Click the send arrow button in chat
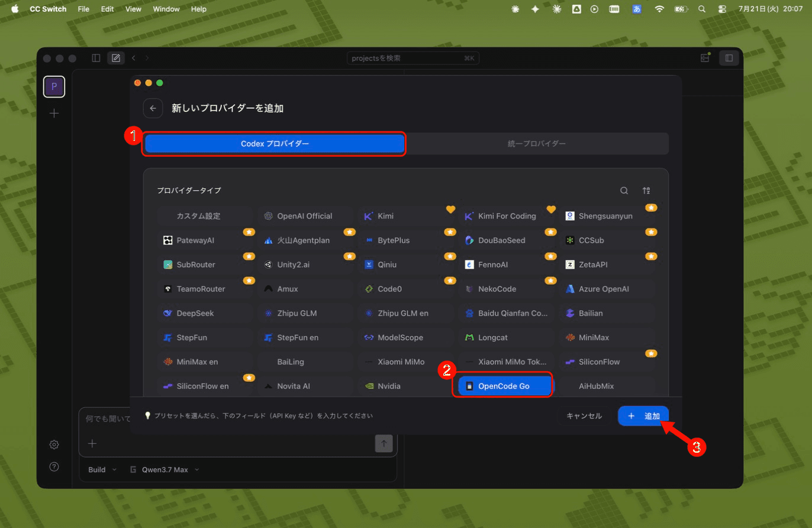The image size is (812, 528). 384,443
